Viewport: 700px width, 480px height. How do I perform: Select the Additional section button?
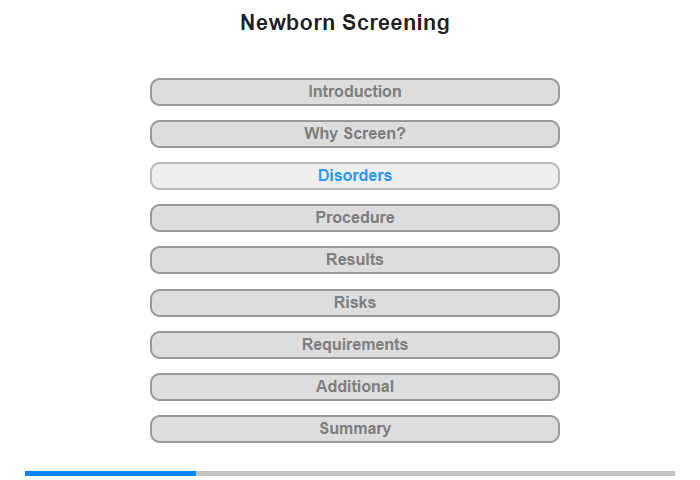point(355,387)
